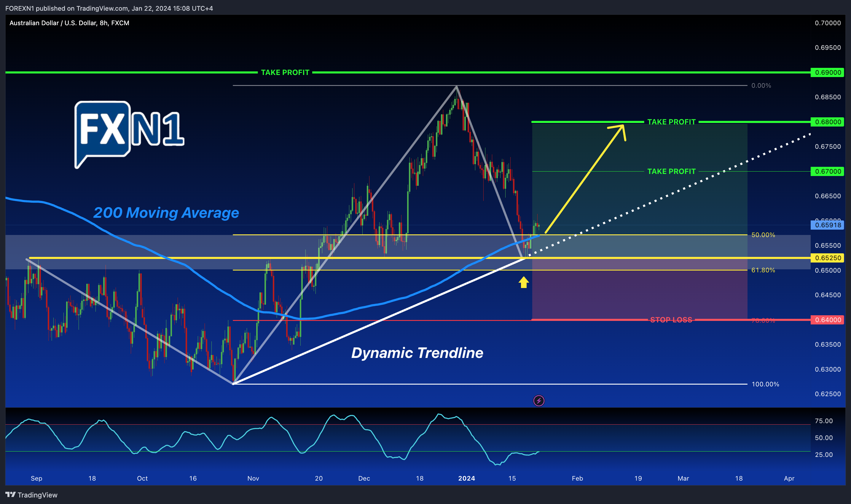Viewport: 851px width, 504px height.
Task: Click the Nov label on time axis
Action: (253, 479)
